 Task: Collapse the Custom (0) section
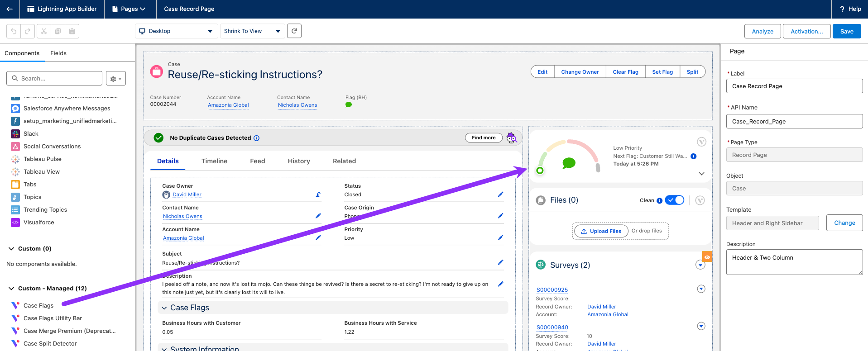pos(11,249)
